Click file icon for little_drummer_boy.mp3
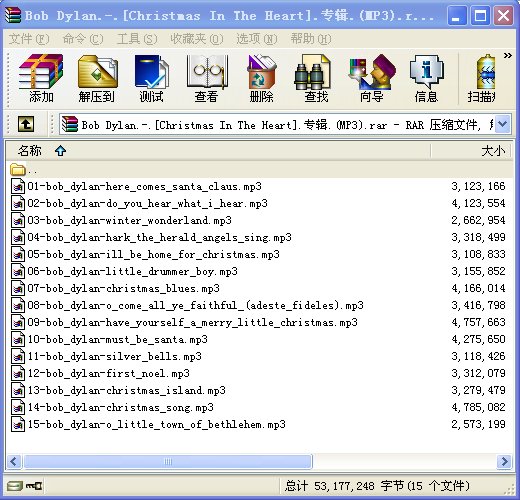This screenshot has height=500, width=520. pyautogui.click(x=18, y=271)
